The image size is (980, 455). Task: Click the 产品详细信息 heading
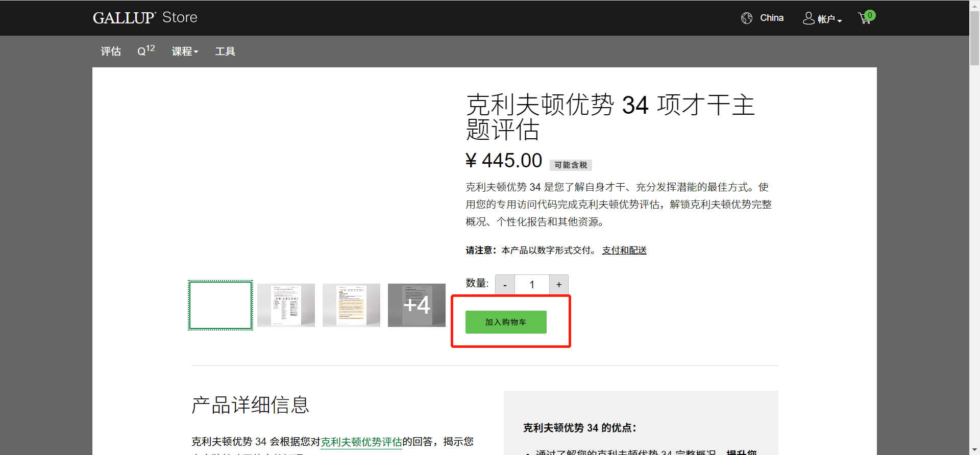[x=251, y=405]
